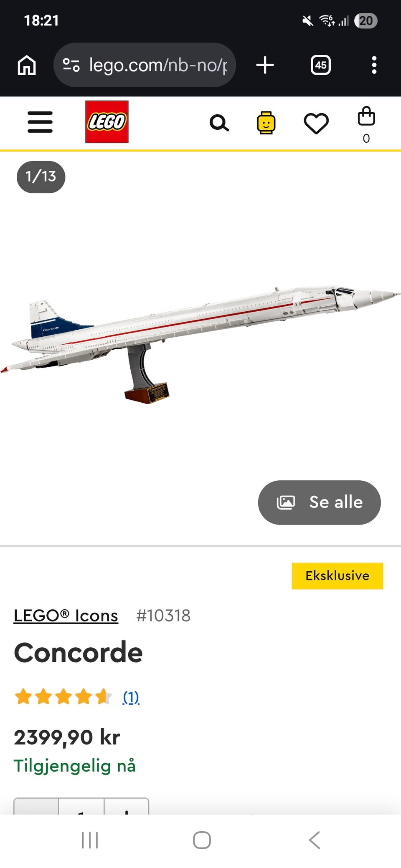Image resolution: width=401 pixels, height=868 pixels.
Task: Open the wishlist heart icon
Action: click(x=316, y=124)
